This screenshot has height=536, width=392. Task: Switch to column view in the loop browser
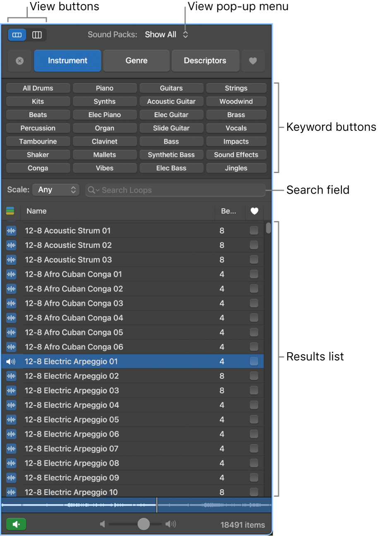pos(36,35)
